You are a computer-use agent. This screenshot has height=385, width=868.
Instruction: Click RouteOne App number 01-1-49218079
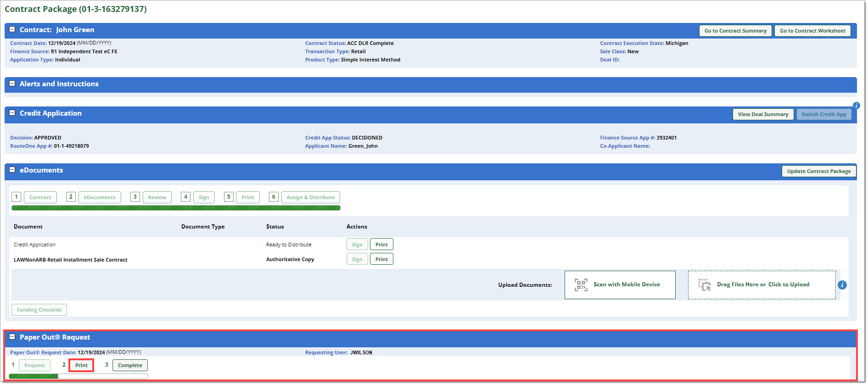tap(72, 146)
